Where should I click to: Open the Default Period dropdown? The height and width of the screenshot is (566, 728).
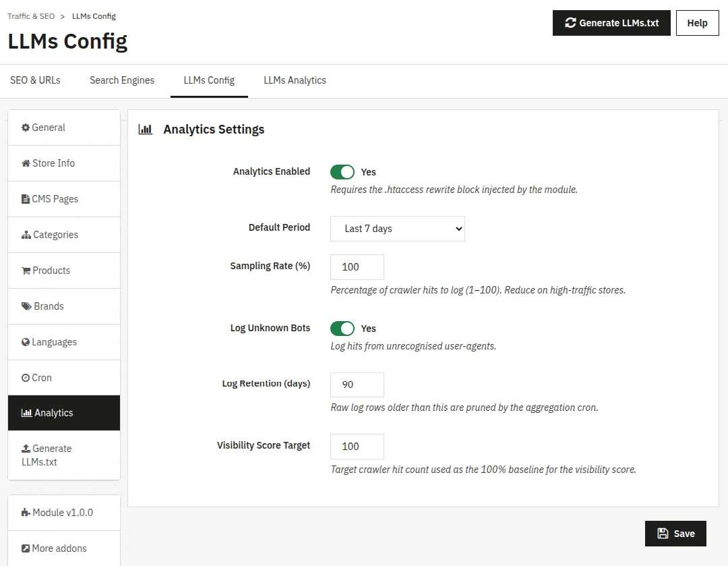(398, 229)
